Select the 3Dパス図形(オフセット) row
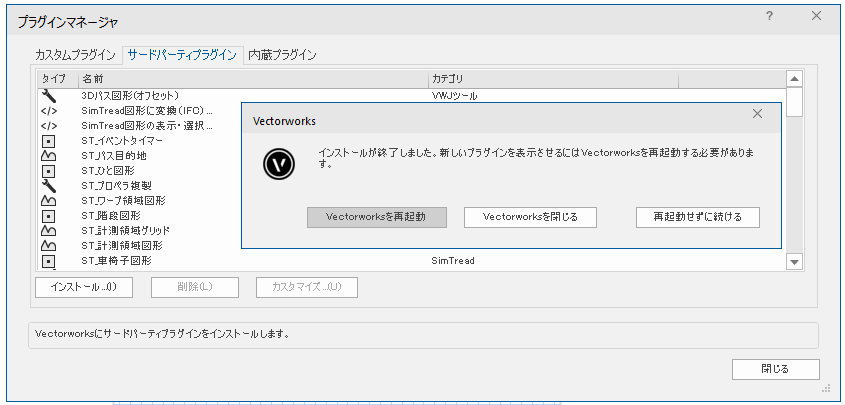845x405 pixels. [x=412, y=96]
